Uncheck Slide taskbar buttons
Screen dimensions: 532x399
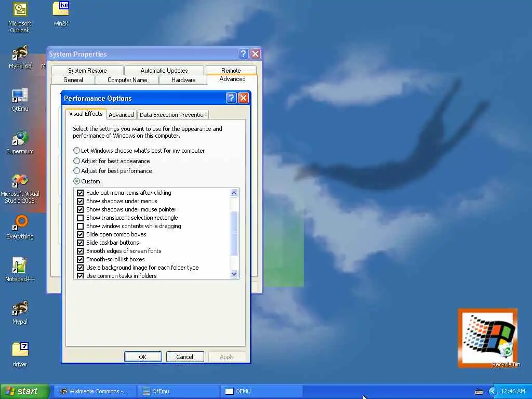(x=80, y=243)
